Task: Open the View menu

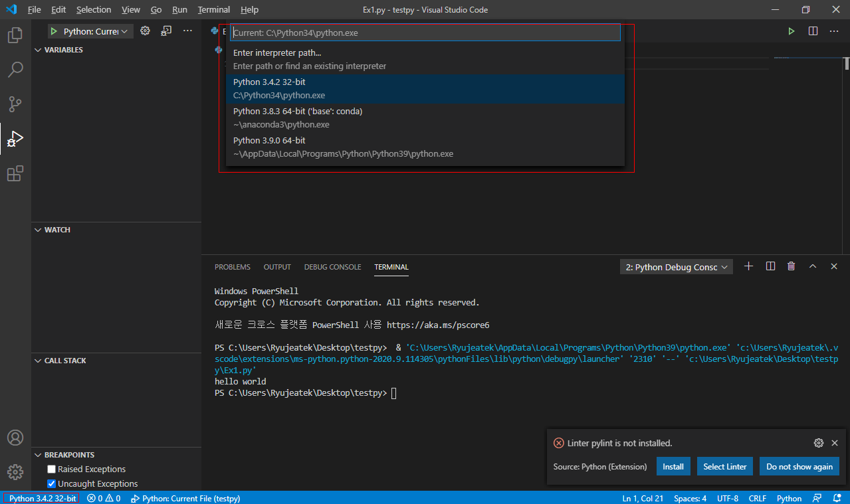Action: click(x=131, y=10)
